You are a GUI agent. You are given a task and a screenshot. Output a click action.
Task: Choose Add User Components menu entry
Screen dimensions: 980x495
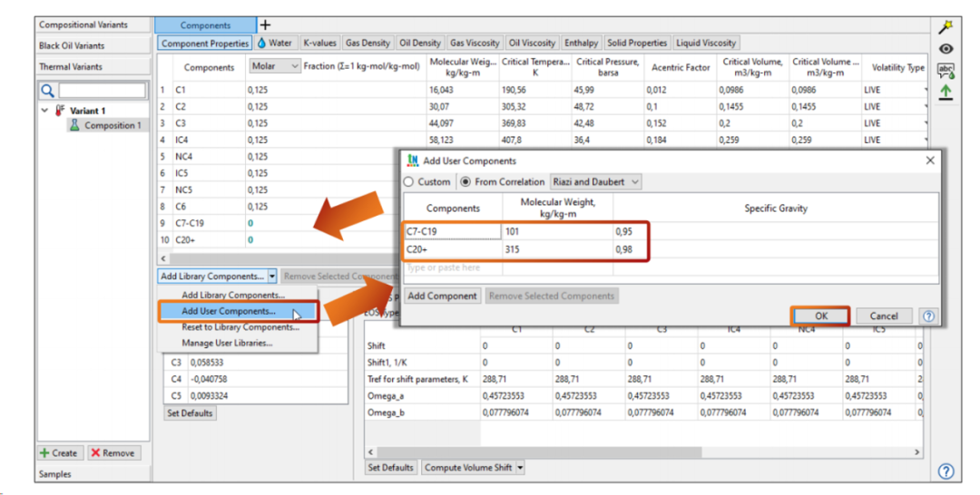click(229, 311)
